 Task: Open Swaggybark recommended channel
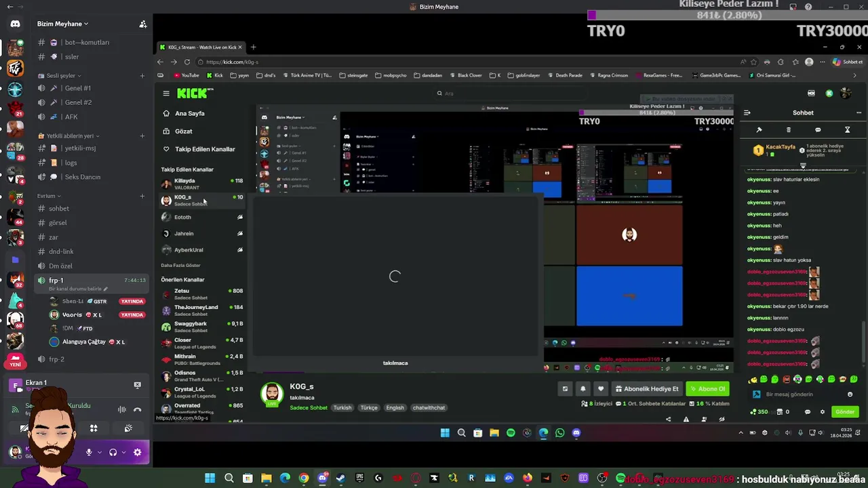point(202,326)
